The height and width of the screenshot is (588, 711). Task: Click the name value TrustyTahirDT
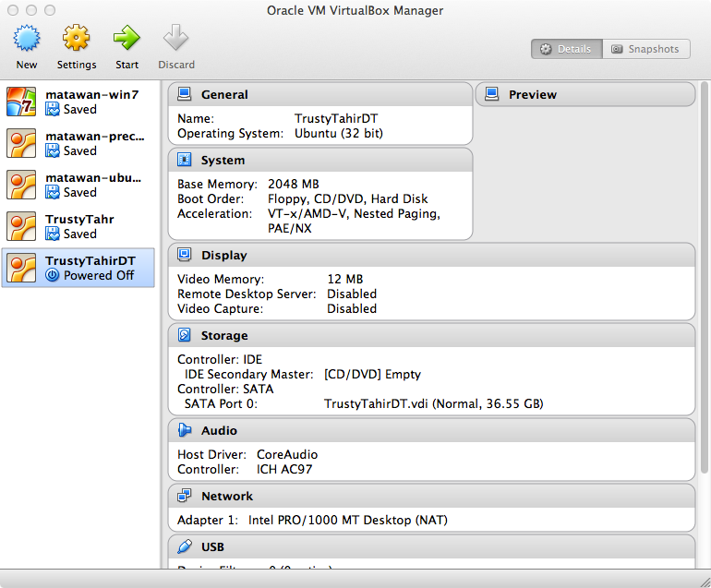[336, 118]
